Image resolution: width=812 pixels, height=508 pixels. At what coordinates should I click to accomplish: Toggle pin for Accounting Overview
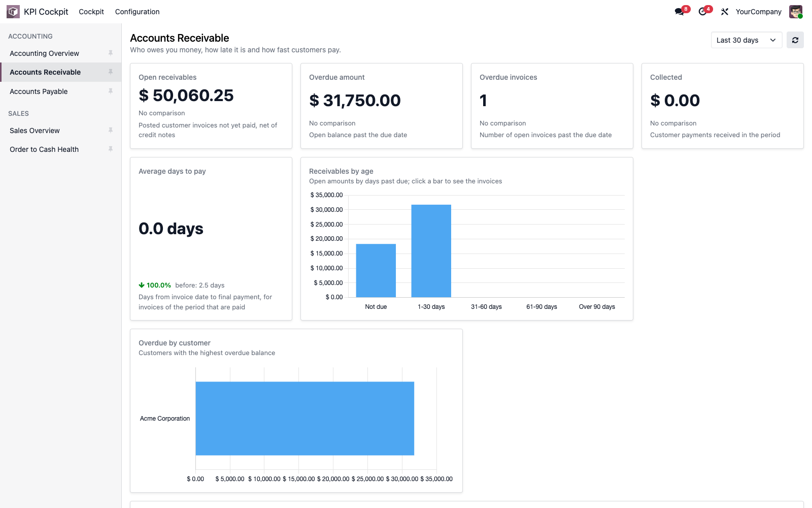coord(111,53)
